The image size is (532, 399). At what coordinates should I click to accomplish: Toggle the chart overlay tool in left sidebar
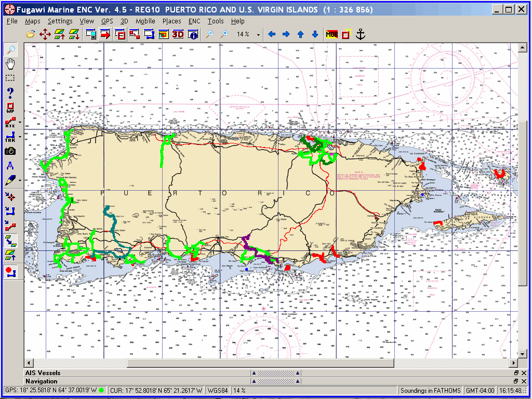(x=10, y=240)
